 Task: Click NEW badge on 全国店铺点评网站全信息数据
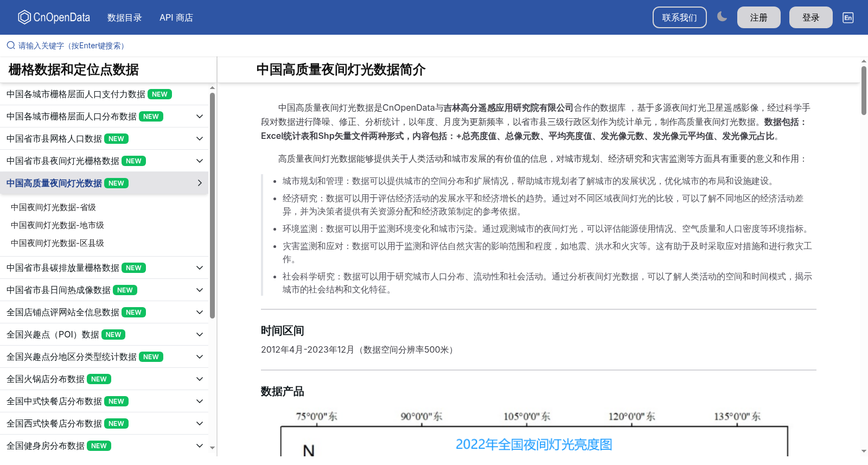tap(133, 313)
